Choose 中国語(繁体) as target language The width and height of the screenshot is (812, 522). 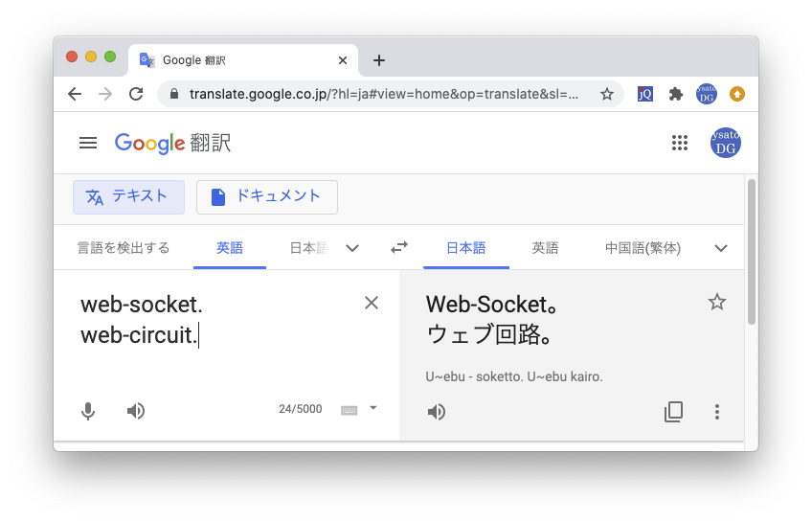(643, 248)
